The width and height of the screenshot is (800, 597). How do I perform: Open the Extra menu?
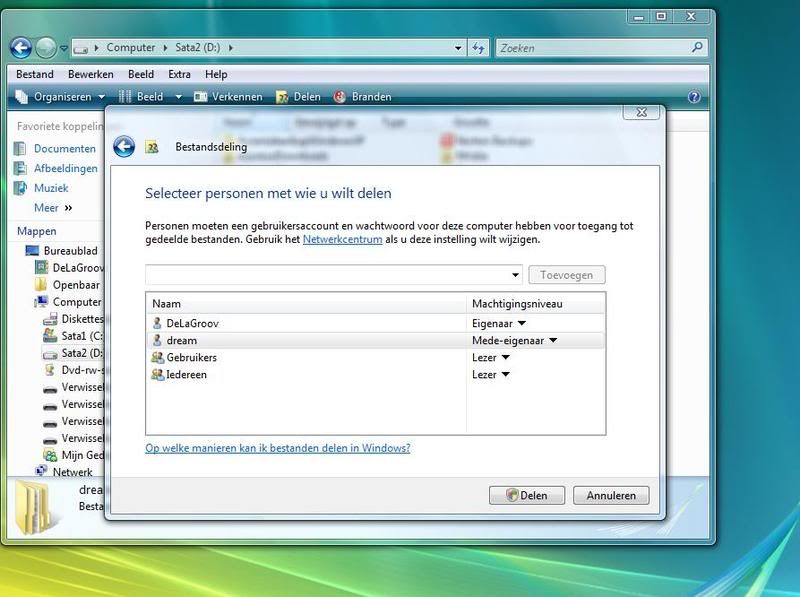179,74
